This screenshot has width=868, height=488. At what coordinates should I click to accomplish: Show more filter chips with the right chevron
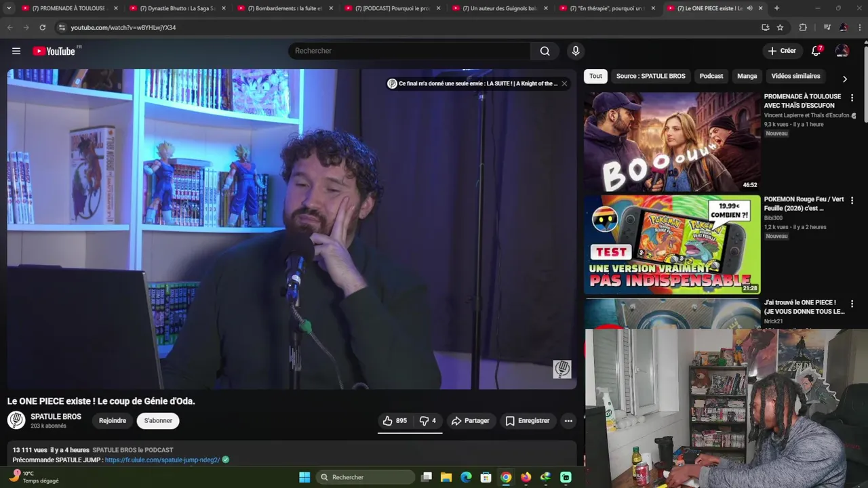845,79
